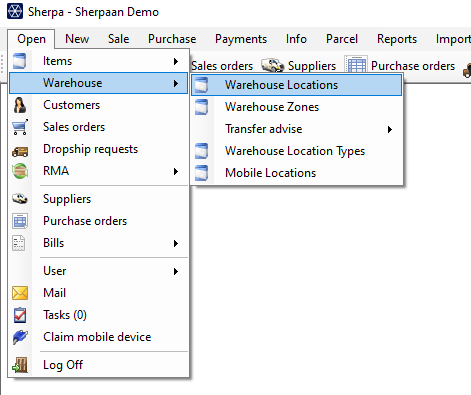471x395 pixels.
Task: Expand the User submenu arrow
Action: pyautogui.click(x=176, y=271)
